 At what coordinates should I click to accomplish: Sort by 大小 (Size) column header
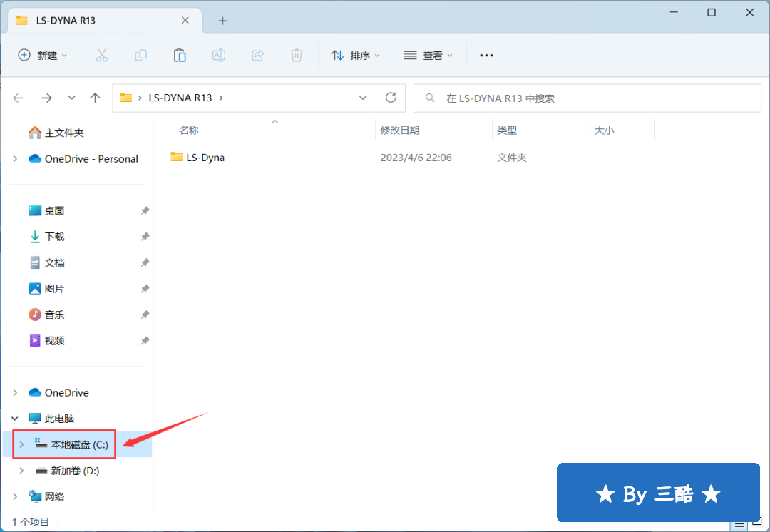605,131
